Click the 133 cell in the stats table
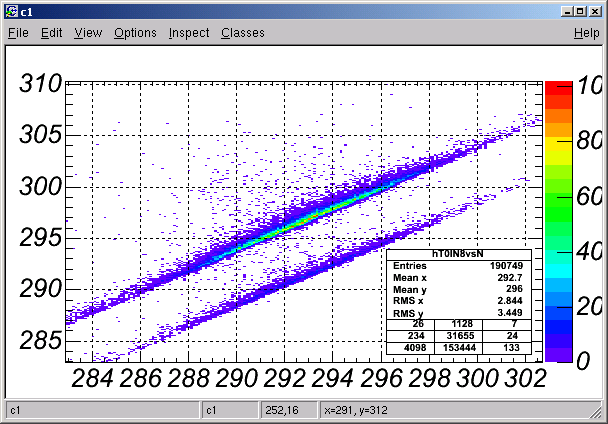This screenshot has width=608, height=424. coord(507,348)
